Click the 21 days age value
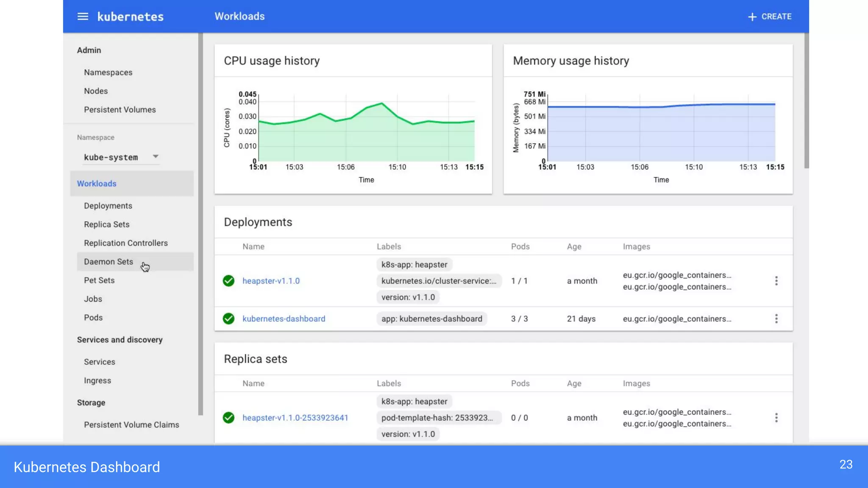 pos(581,319)
